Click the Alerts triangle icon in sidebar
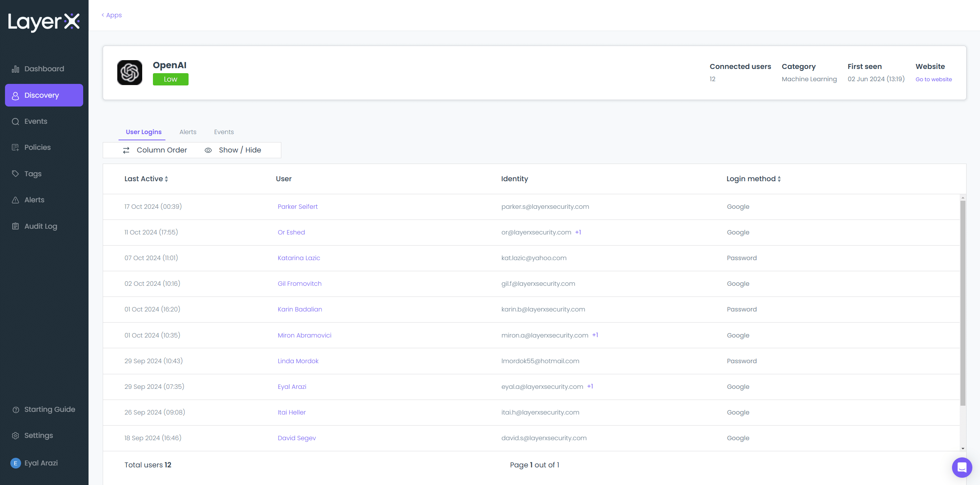 click(15, 200)
